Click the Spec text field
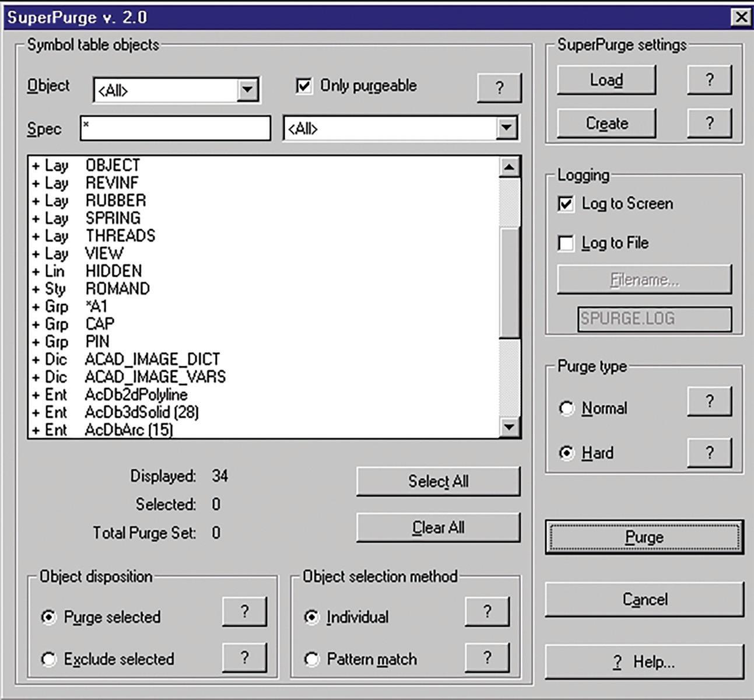This screenshot has width=754, height=700. point(176,128)
